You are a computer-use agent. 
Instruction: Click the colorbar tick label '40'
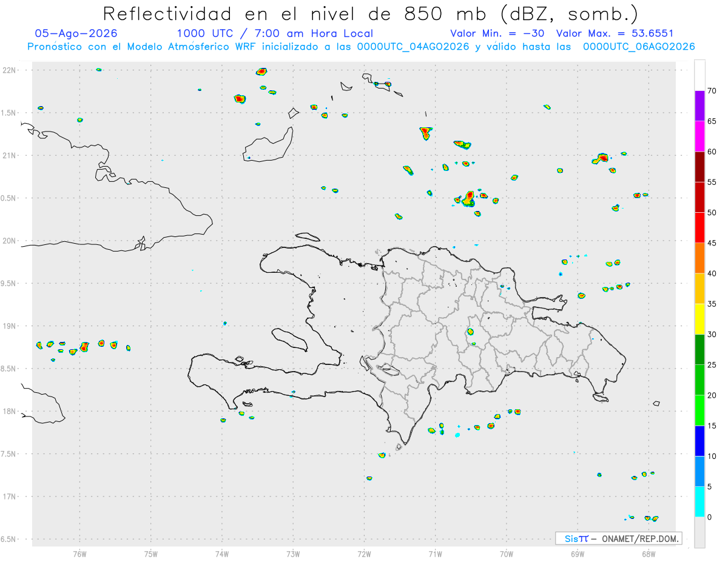(x=712, y=273)
